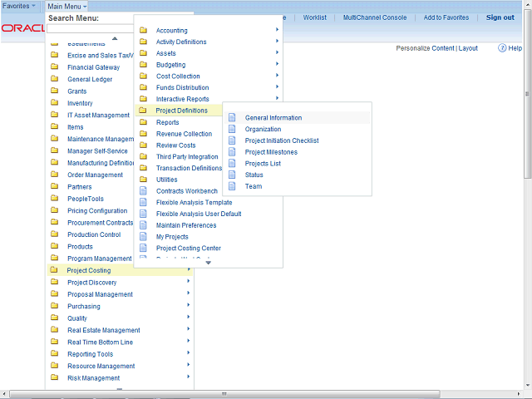Click the PeopleTools folder icon
532x399 pixels.
54,198
